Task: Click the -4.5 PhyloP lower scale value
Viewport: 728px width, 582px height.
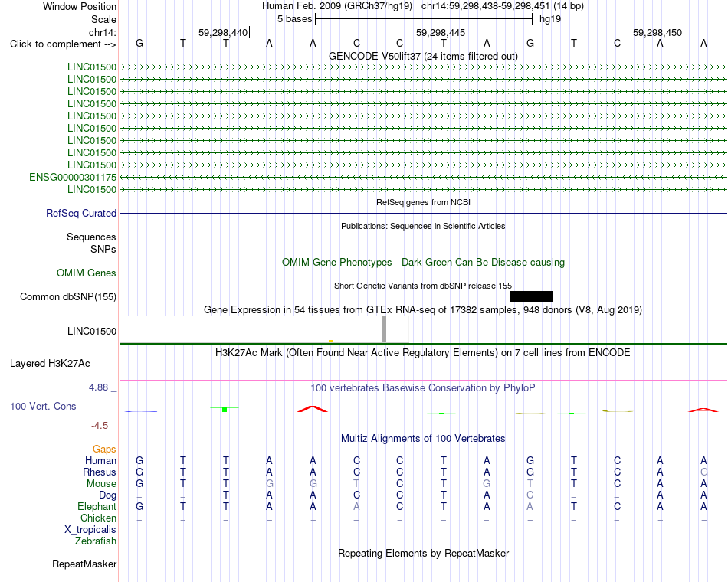Action: click(x=100, y=426)
